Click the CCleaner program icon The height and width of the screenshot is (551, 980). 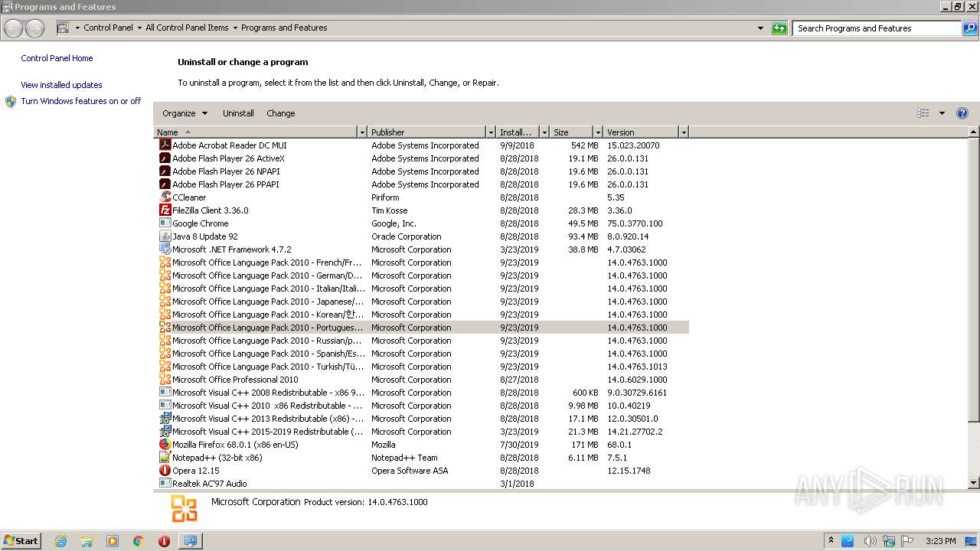(x=165, y=197)
